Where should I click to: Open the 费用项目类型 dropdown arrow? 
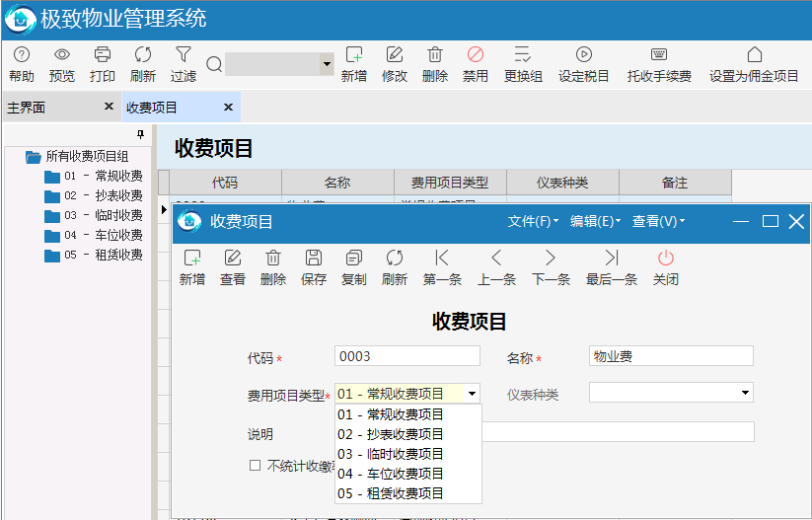coord(472,394)
